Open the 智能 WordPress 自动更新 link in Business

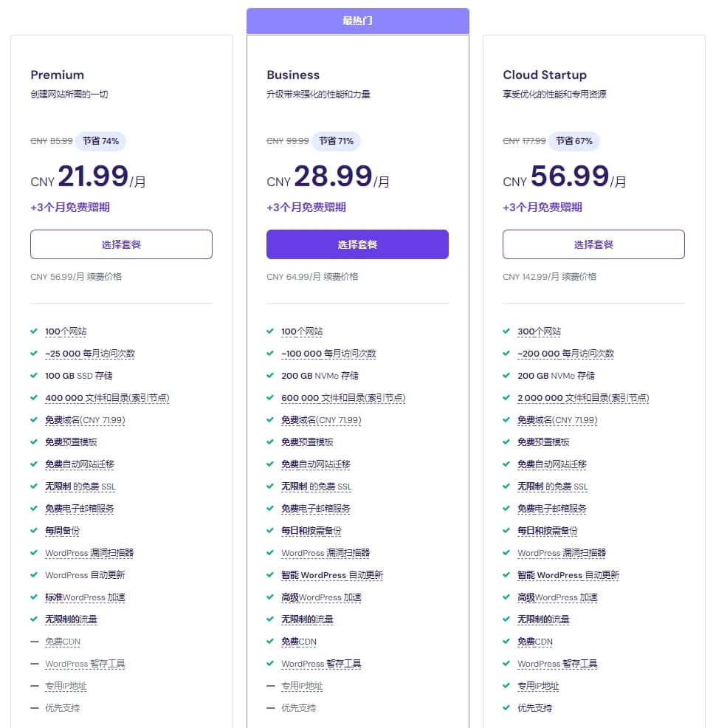click(x=332, y=575)
